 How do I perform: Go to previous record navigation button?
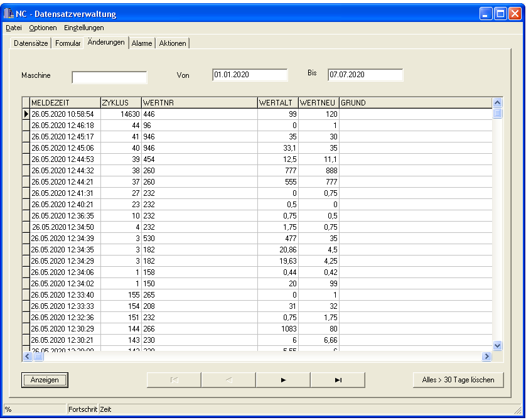click(228, 380)
